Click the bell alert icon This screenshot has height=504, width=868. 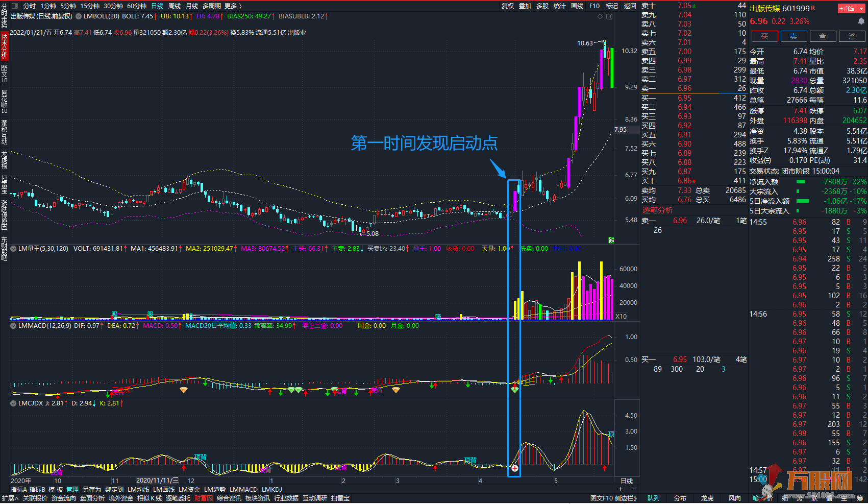point(861,21)
